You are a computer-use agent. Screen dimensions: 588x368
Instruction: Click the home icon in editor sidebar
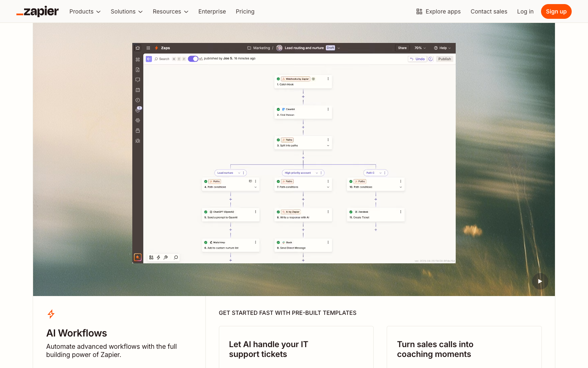(138, 48)
